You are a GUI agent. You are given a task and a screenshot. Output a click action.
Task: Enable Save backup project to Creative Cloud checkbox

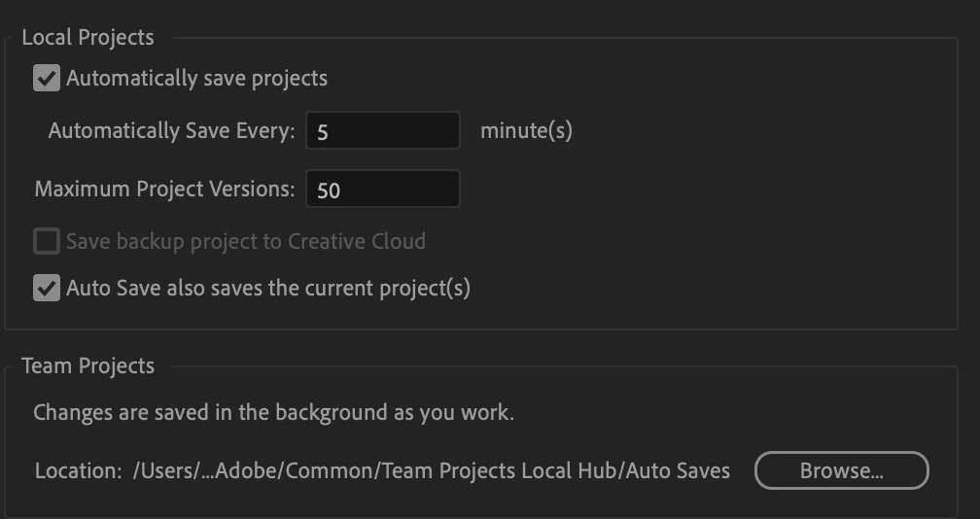[47, 241]
